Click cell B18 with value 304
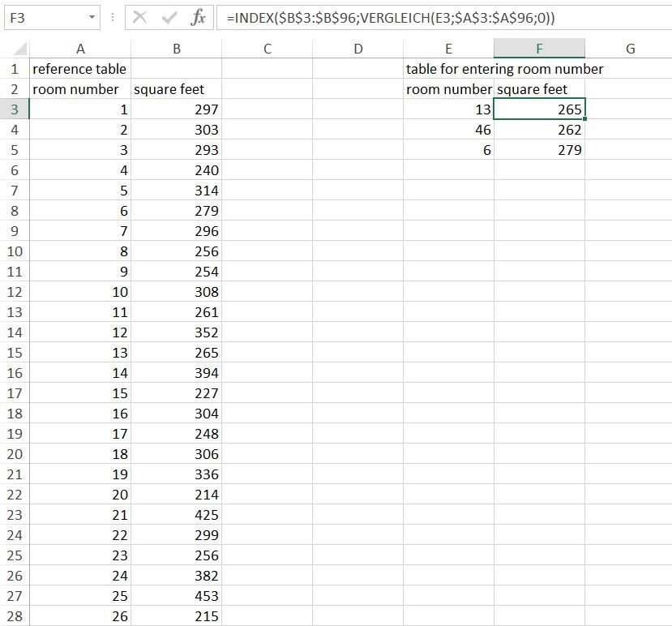Screen dimensions: 672x626 point(176,414)
